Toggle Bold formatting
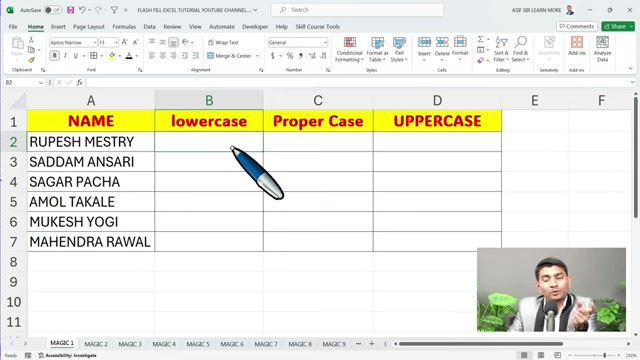 [54, 56]
